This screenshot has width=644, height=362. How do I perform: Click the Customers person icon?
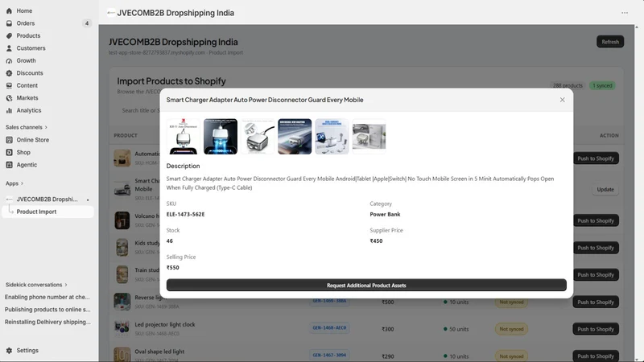pos(9,48)
